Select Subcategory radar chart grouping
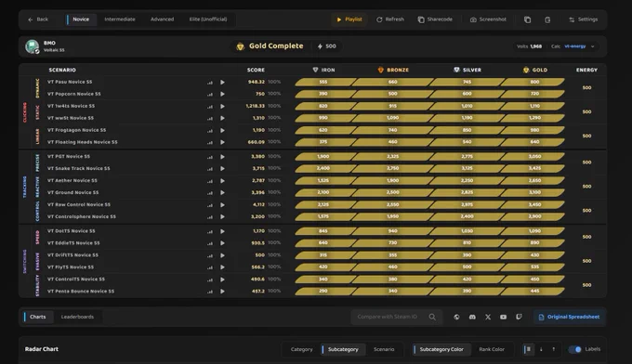 click(343, 349)
